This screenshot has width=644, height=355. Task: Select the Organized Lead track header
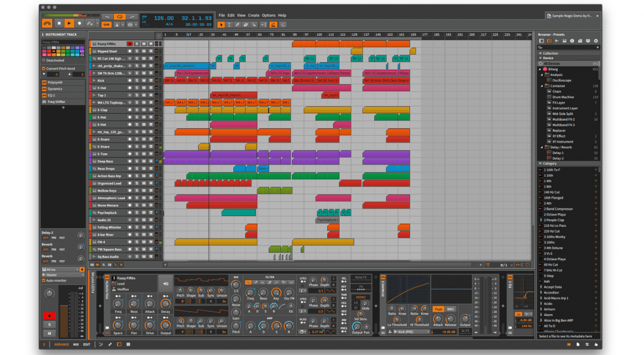pyautogui.click(x=109, y=183)
